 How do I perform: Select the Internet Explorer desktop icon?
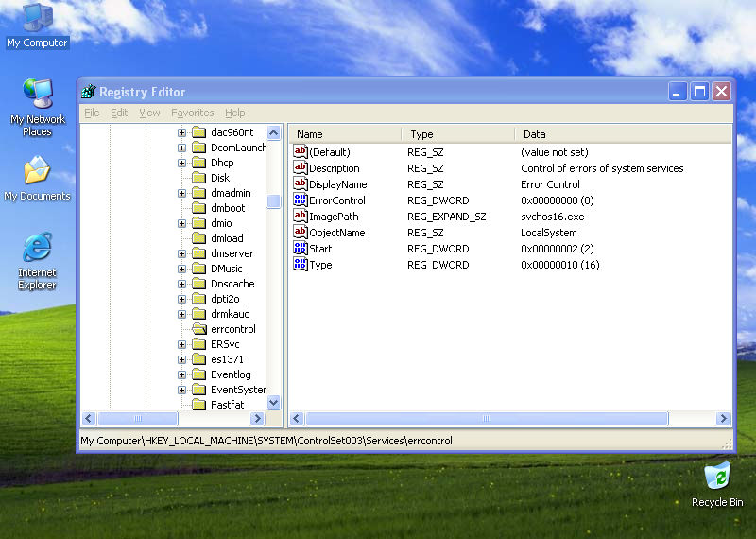(x=37, y=249)
